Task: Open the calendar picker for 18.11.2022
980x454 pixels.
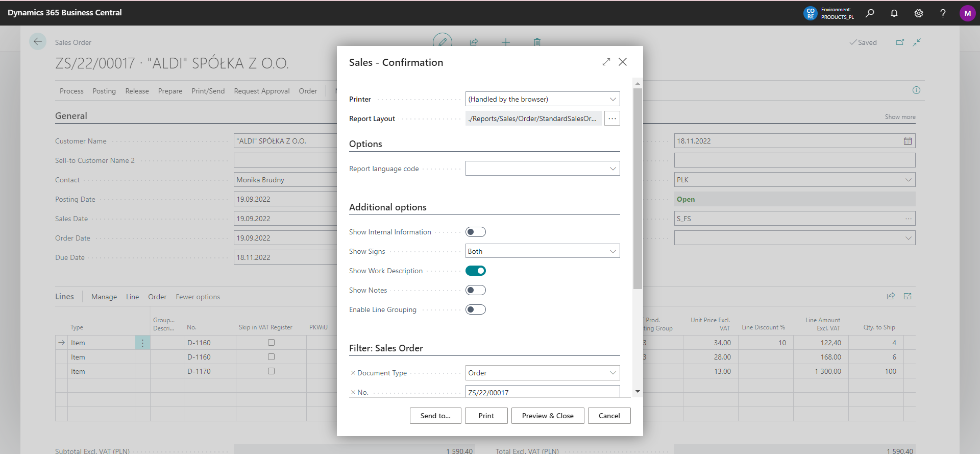Action: (908, 141)
